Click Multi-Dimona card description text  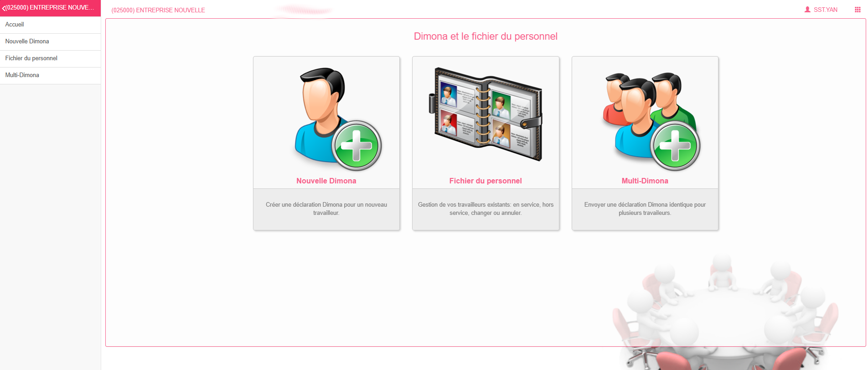pyautogui.click(x=645, y=208)
